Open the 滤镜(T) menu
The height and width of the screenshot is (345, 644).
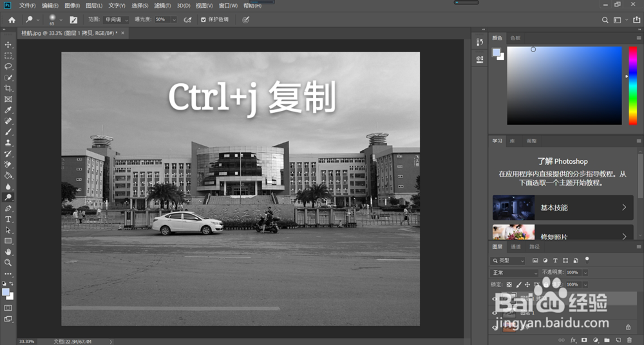pyautogui.click(x=162, y=5)
